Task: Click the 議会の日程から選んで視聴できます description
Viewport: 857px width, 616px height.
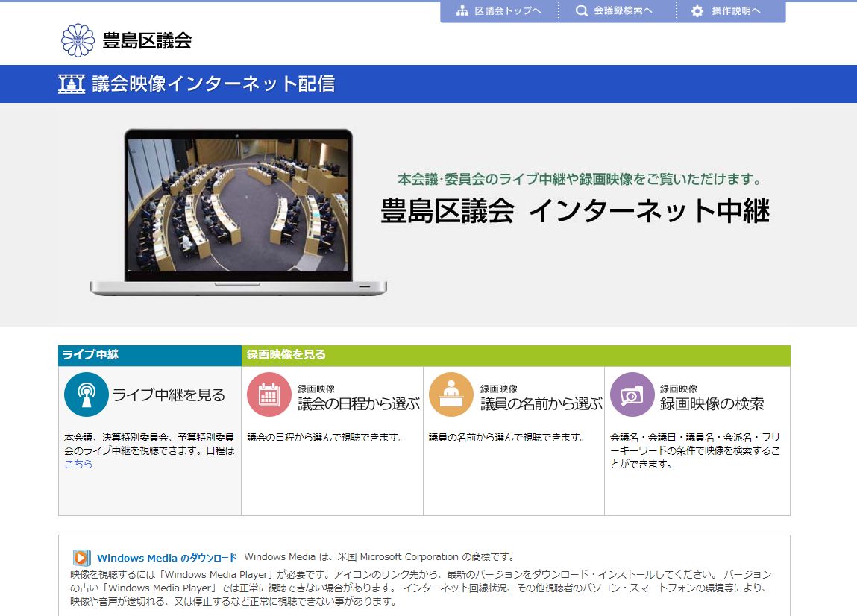Action: tap(326, 437)
